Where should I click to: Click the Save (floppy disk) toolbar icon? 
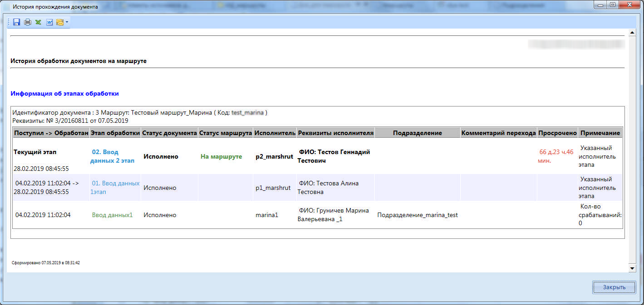click(16, 22)
